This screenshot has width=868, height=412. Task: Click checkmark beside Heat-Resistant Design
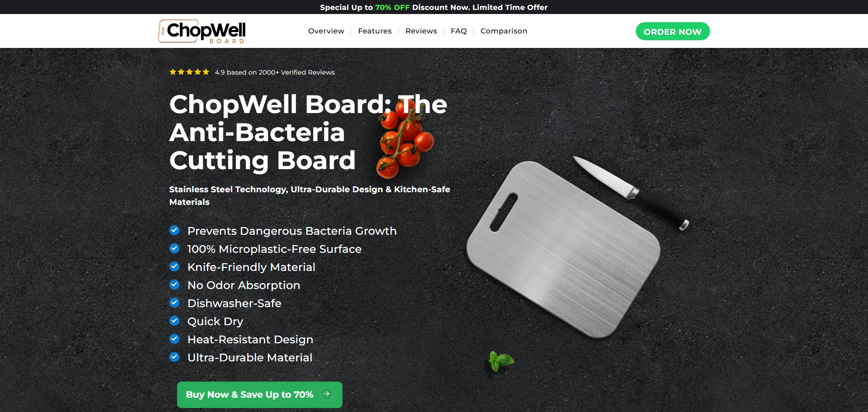point(174,339)
